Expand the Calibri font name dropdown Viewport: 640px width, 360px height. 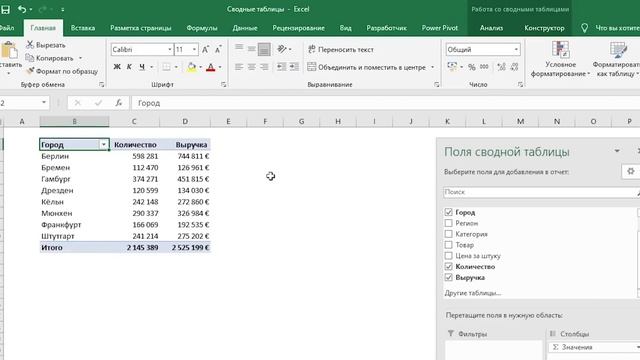(170, 49)
